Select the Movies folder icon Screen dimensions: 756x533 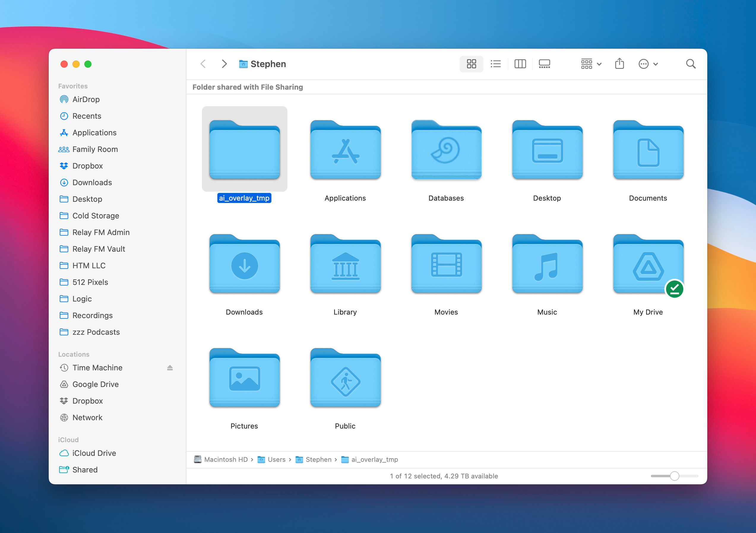[446, 263]
